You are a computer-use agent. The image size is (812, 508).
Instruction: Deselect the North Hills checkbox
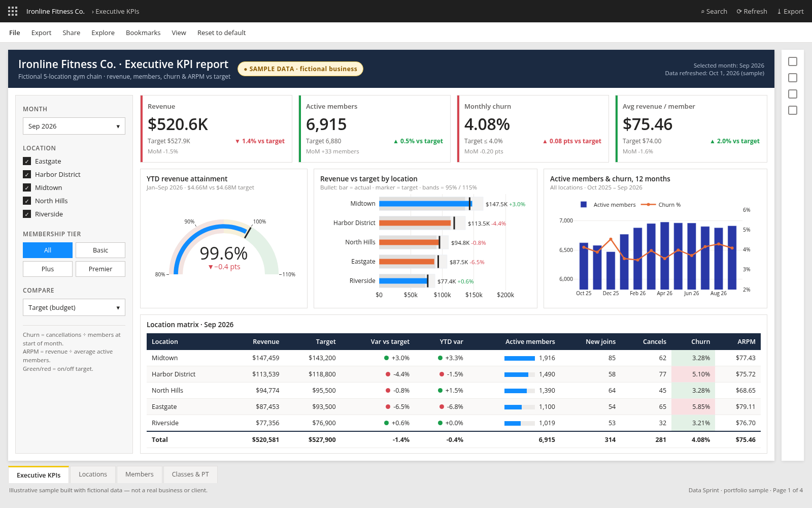27,201
